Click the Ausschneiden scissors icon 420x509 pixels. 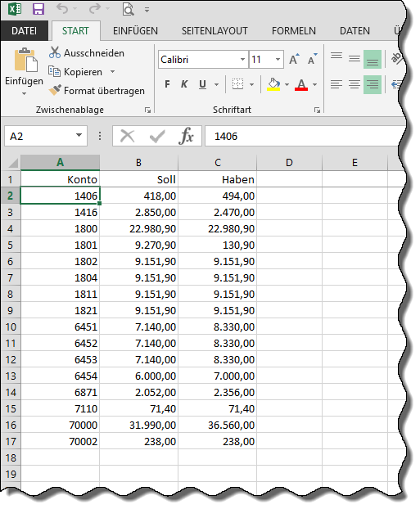point(55,52)
